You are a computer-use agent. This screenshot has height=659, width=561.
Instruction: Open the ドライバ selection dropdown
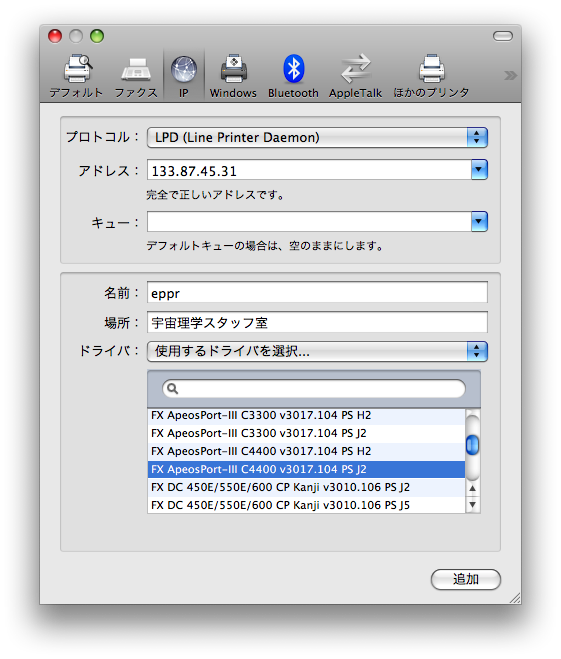point(317,351)
